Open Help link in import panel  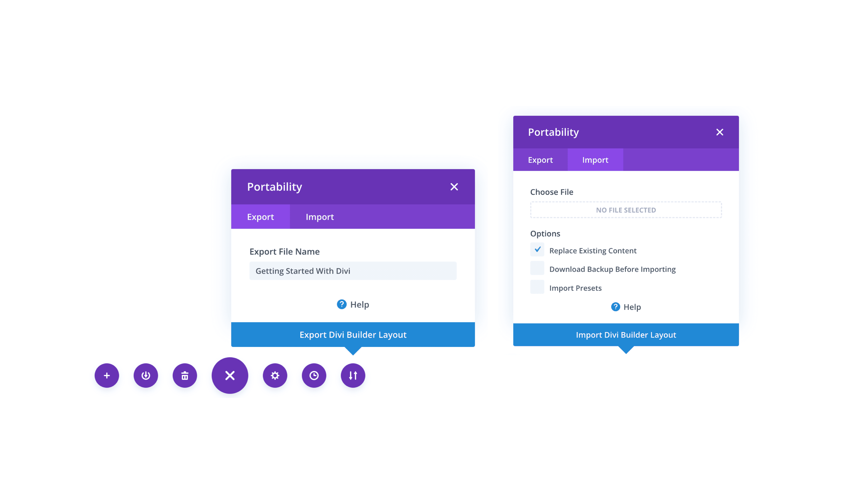(625, 307)
